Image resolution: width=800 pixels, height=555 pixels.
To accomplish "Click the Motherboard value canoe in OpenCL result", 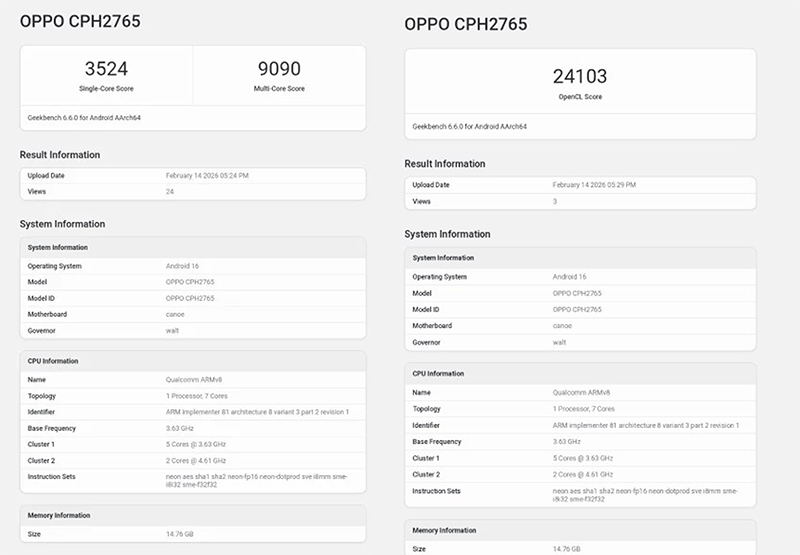I will pyautogui.click(x=562, y=325).
